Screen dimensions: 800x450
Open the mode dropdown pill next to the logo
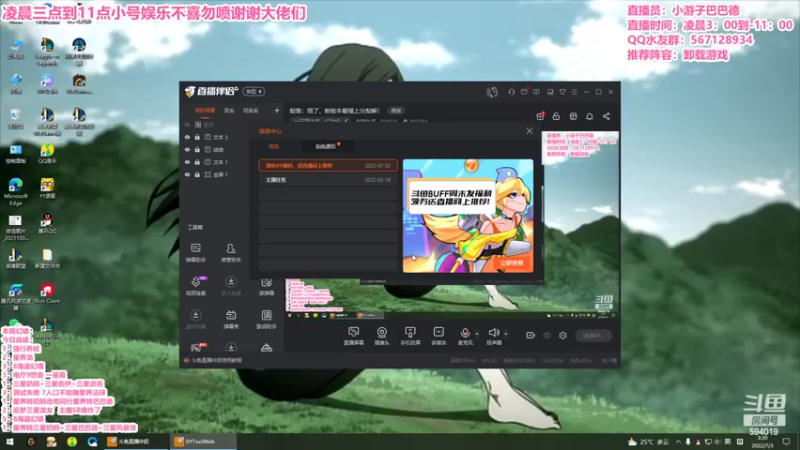(254, 91)
